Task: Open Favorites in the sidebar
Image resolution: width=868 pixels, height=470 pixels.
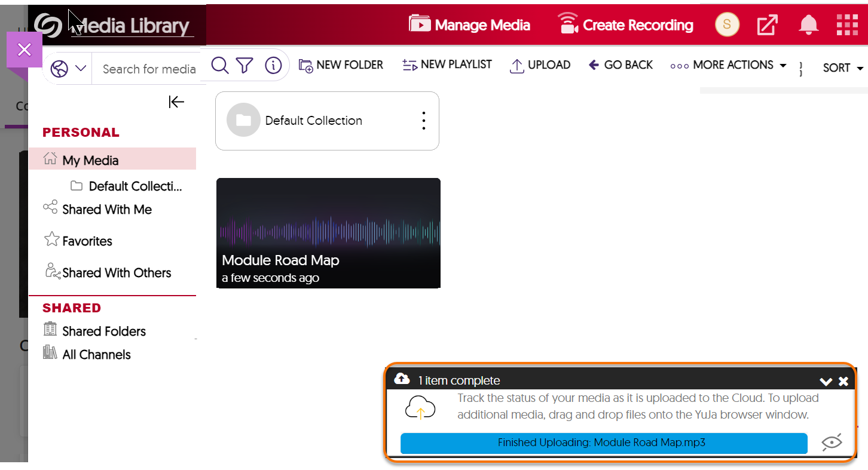Action: point(87,241)
